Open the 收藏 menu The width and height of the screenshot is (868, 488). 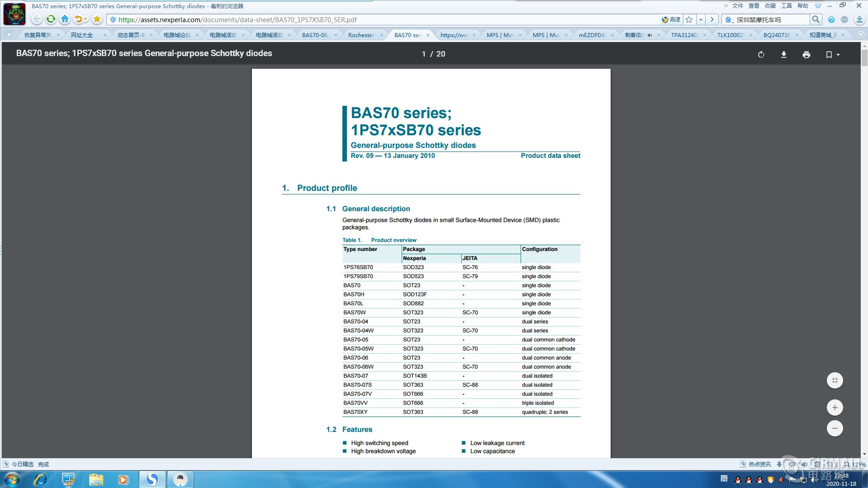tap(770, 6)
